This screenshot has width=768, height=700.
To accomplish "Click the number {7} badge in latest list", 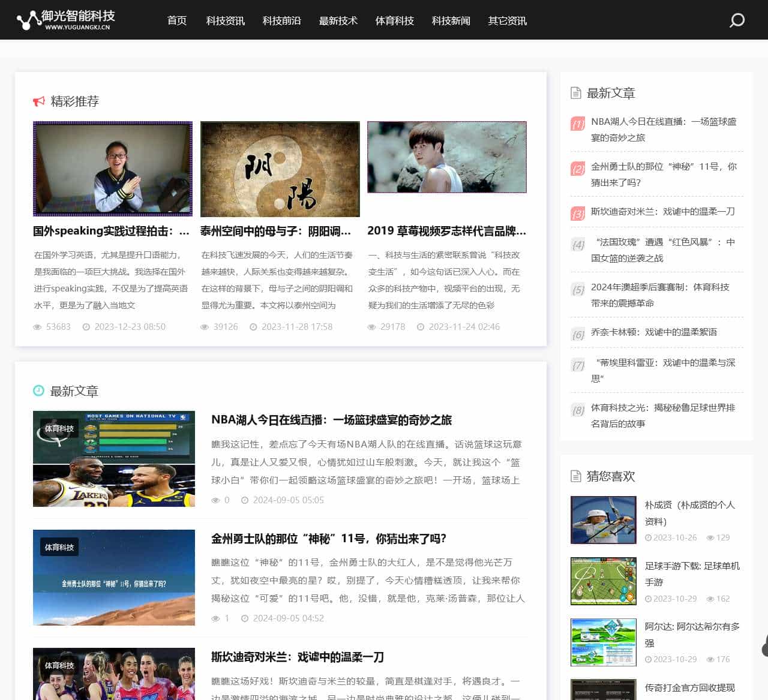I will coord(578,365).
